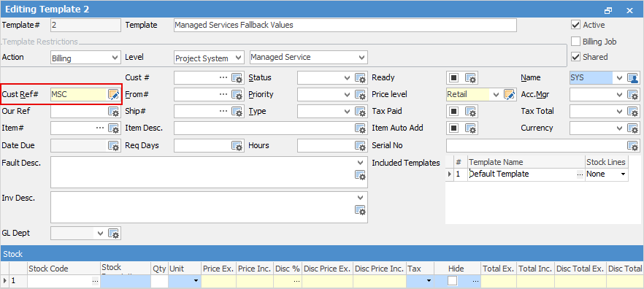644x289 pixels.
Task: Click the pencil edit icon beside Cust Ref#
Action: click(114, 95)
